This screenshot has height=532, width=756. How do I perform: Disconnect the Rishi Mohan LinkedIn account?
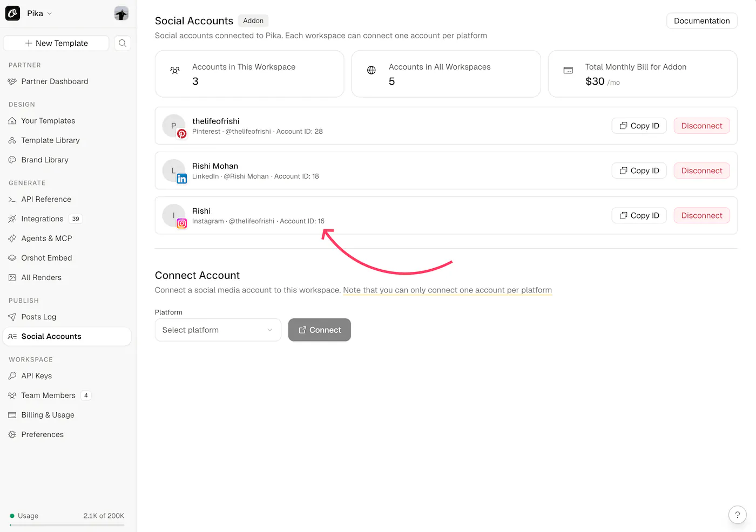pyautogui.click(x=701, y=170)
